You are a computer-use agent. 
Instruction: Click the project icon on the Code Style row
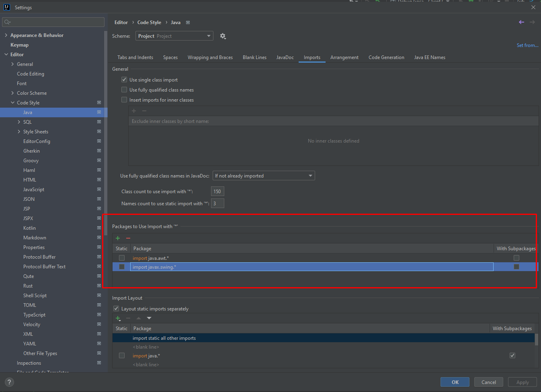coord(99,103)
